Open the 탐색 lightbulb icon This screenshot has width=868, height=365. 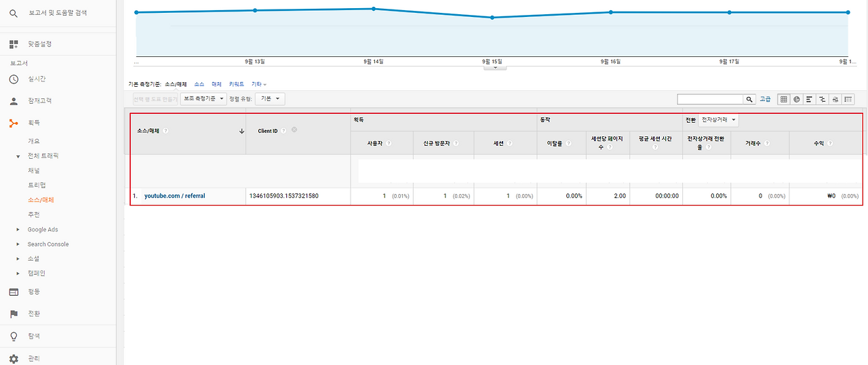14,337
